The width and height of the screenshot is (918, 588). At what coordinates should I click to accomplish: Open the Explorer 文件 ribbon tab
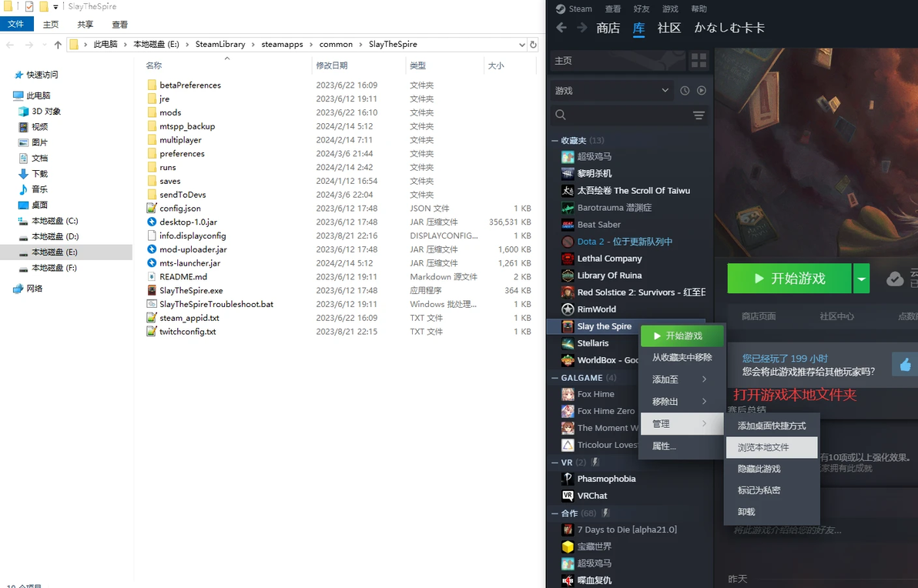click(x=16, y=24)
